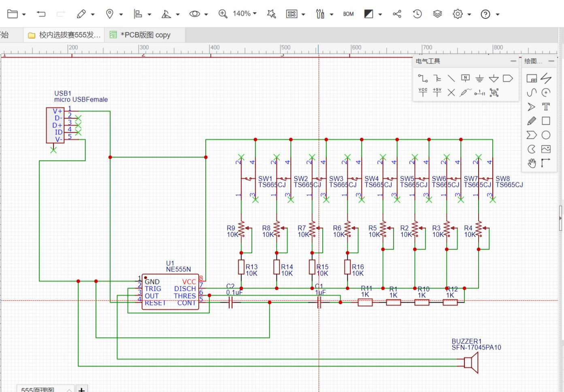Select the Arc drawing tool
Screen dimensions: 564x392
click(546, 93)
